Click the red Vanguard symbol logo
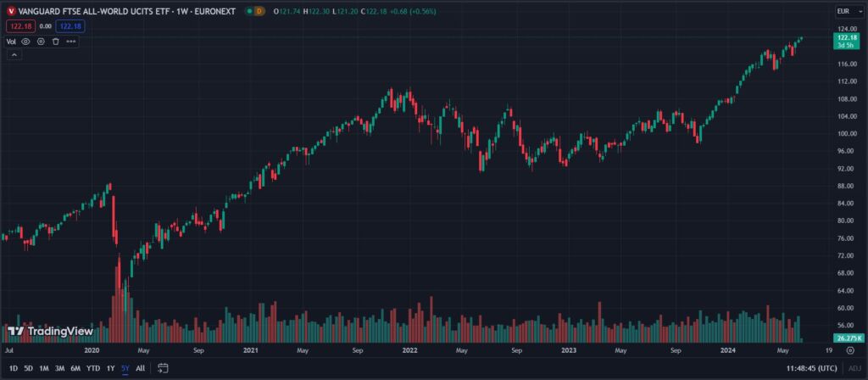 click(10, 11)
